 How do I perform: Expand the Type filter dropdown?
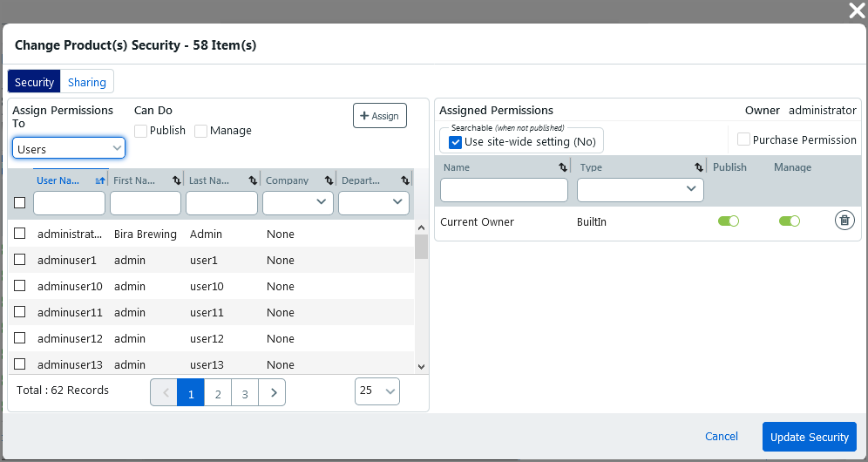tap(640, 189)
